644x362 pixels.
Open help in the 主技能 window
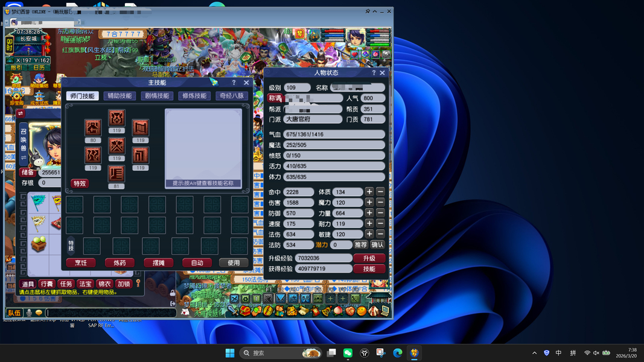tap(234, 83)
